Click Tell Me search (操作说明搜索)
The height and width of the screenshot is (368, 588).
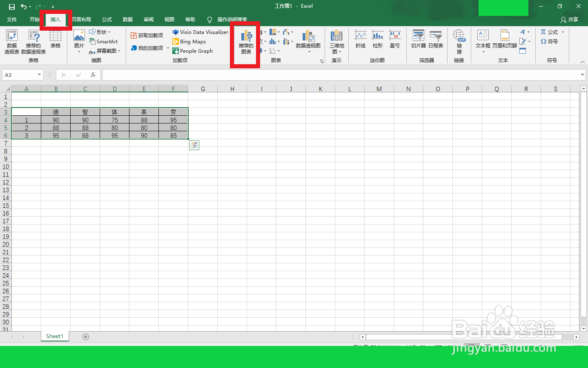pyautogui.click(x=227, y=20)
